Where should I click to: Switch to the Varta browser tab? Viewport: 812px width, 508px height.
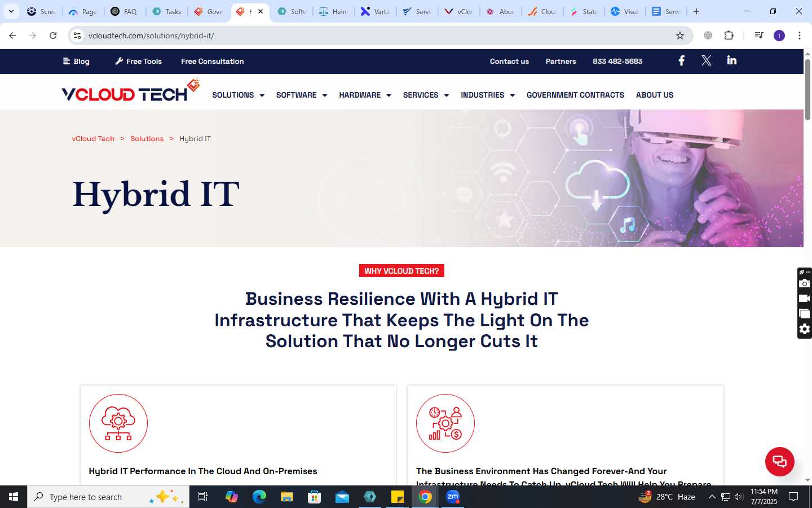[376, 11]
